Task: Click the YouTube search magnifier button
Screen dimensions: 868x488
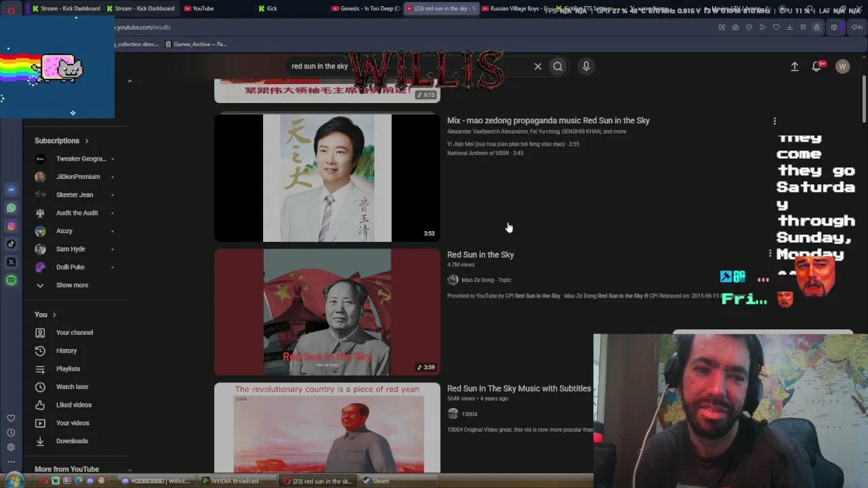Action: [557, 66]
